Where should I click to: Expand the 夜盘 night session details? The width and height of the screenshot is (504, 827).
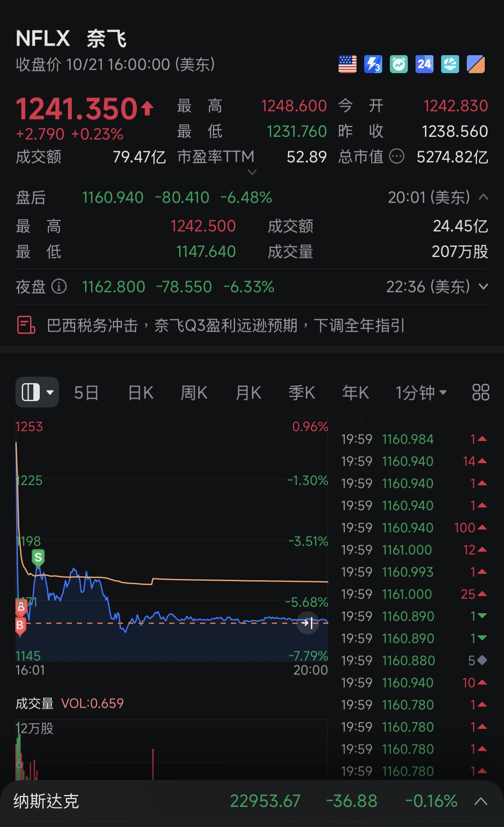[x=483, y=286]
